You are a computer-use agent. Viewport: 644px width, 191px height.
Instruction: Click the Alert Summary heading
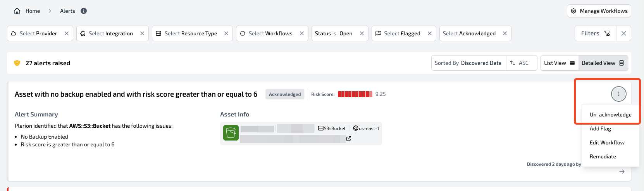pyautogui.click(x=36, y=114)
